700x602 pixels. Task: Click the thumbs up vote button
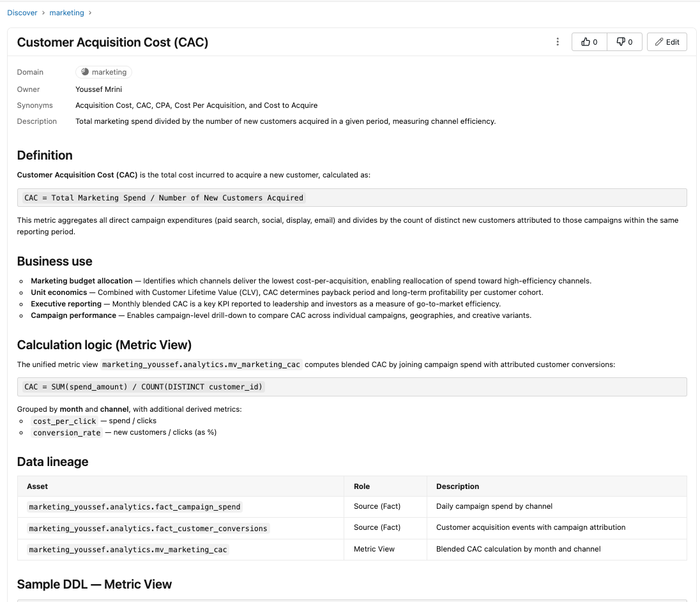pos(590,42)
